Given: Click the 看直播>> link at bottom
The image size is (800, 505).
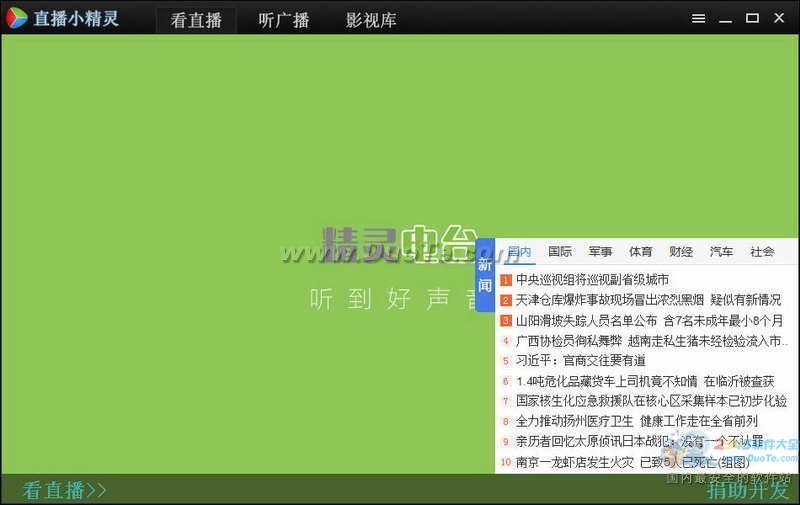Looking at the screenshot, I should click(x=65, y=490).
